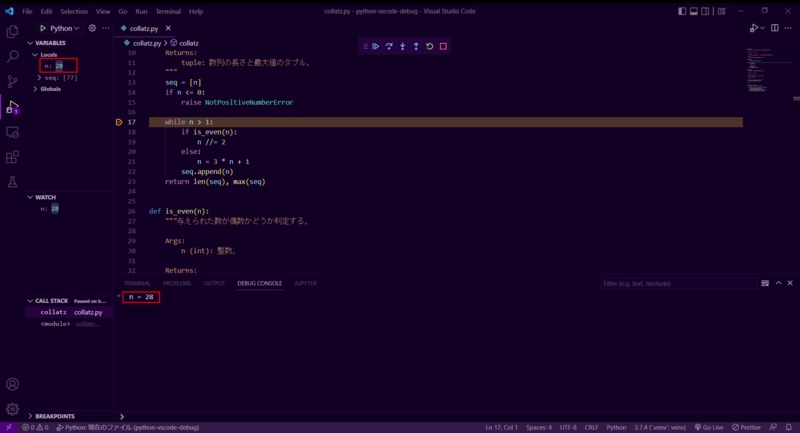Open Python debug configuration dropdown

pos(64,29)
